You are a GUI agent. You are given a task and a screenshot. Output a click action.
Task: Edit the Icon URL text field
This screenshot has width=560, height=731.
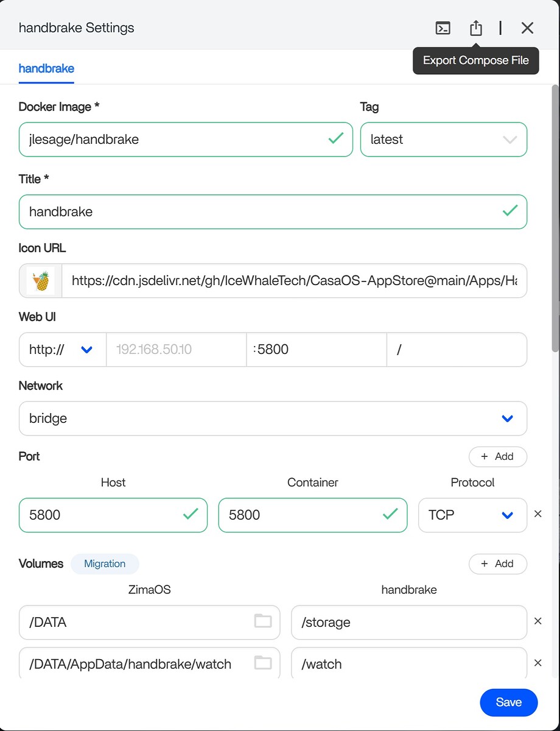coord(295,281)
